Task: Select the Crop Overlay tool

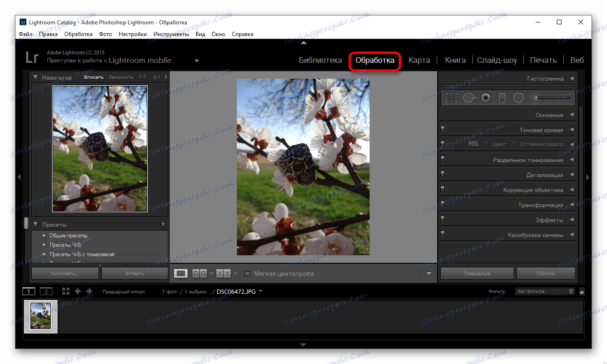Action: (x=451, y=97)
